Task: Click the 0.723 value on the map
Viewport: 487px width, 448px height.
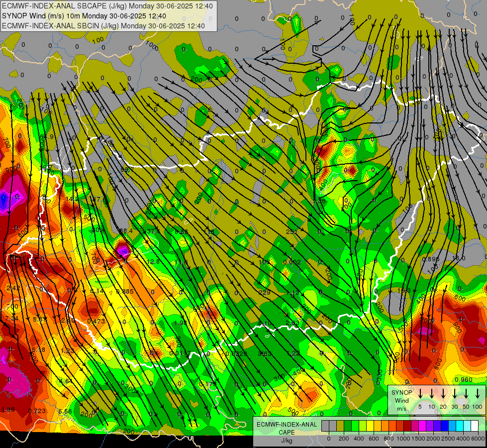Action: (37, 411)
